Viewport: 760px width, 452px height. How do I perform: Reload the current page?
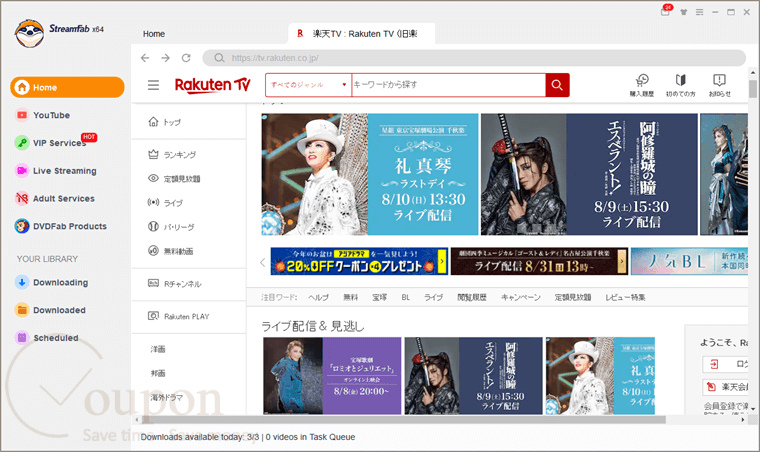186,58
